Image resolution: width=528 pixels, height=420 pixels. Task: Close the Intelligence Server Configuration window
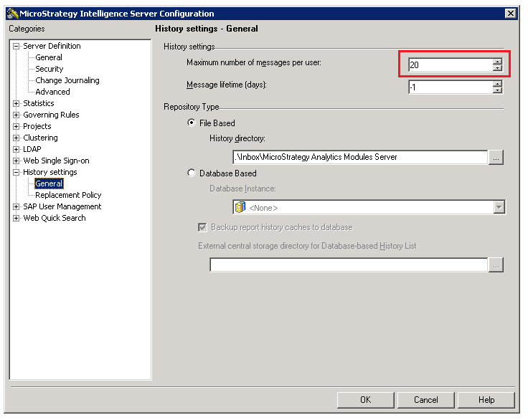(510, 14)
